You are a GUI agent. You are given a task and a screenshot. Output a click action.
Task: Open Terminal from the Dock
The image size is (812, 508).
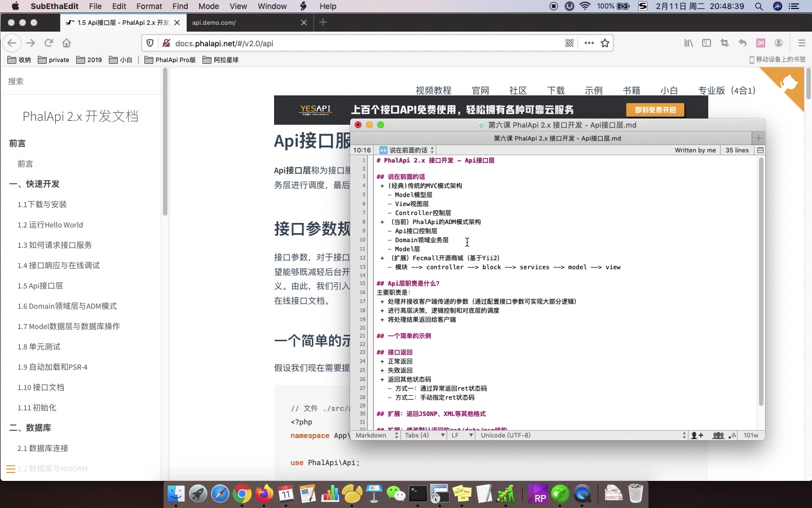[x=418, y=494]
